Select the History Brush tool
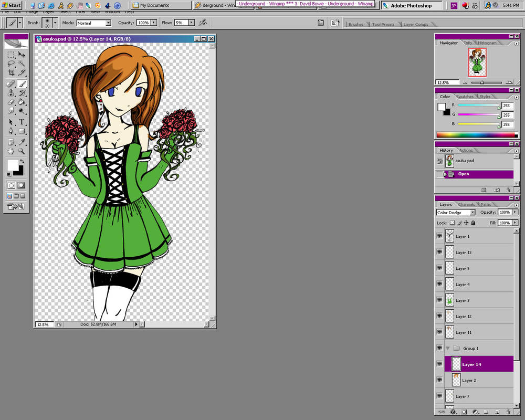The height and width of the screenshot is (420, 525). coord(22,93)
